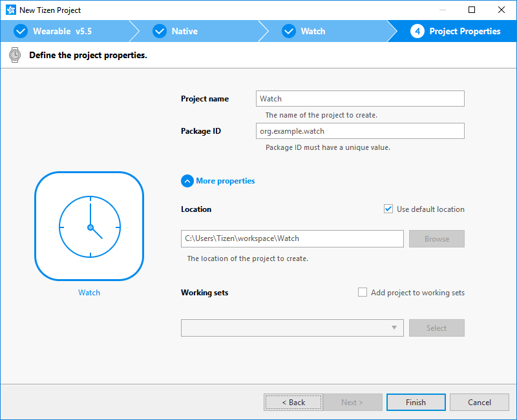Focus the Package ID input field
The width and height of the screenshot is (517, 420).
click(x=360, y=131)
